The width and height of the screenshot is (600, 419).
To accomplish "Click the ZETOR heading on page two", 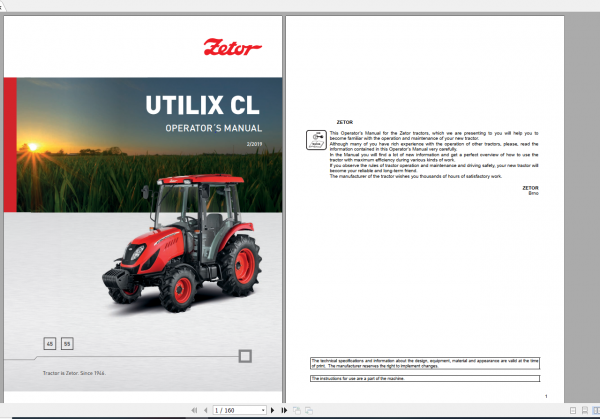I will (345, 122).
